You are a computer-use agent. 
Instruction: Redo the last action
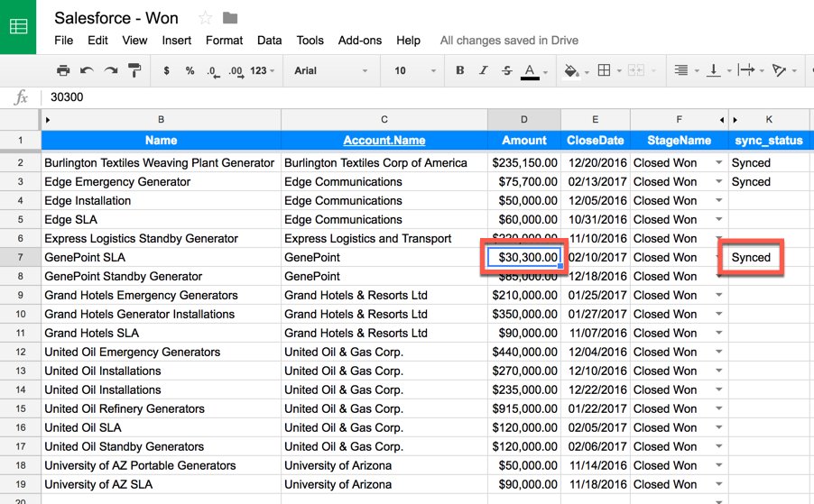pos(111,70)
